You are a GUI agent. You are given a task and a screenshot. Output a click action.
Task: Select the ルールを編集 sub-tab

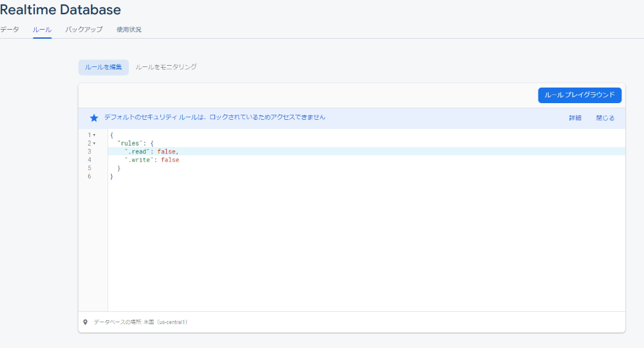point(104,67)
